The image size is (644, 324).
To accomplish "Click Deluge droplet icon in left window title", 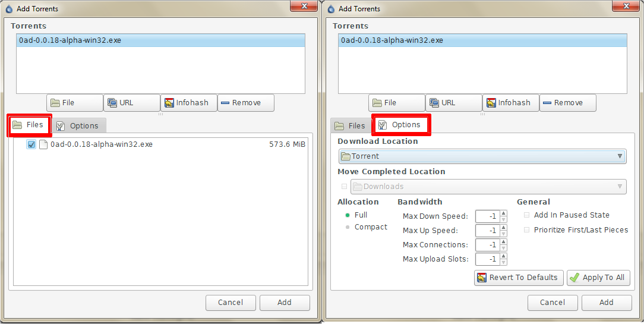I will pyautogui.click(x=9, y=9).
